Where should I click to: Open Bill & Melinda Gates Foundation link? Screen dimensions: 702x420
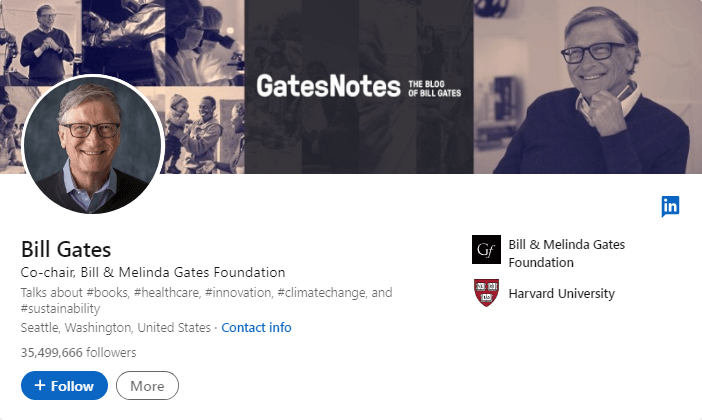[x=566, y=253]
